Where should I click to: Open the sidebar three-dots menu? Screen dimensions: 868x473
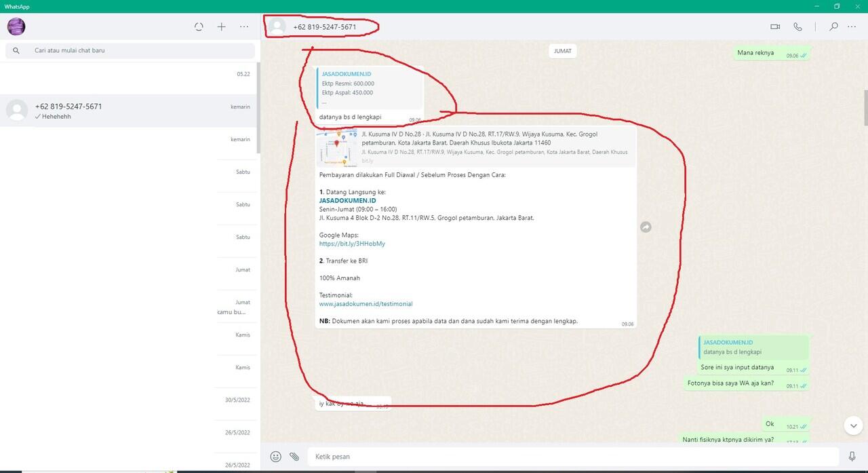tap(244, 26)
